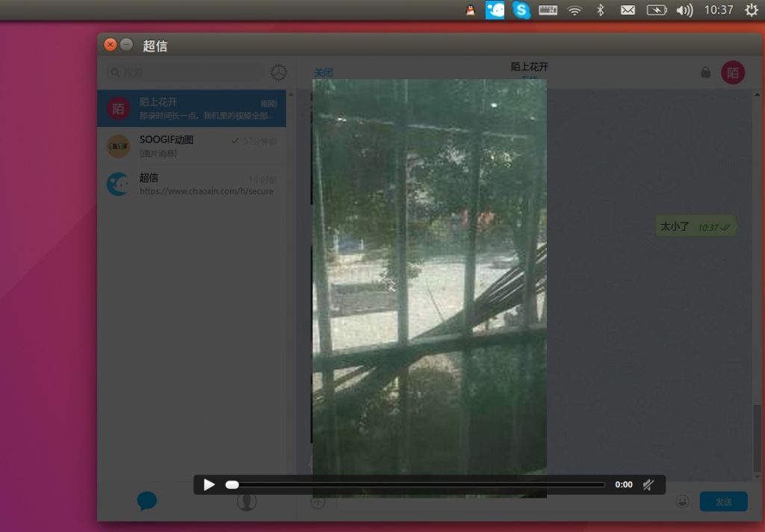
Task: Expand the sound volume indicator menu
Action: click(684, 10)
